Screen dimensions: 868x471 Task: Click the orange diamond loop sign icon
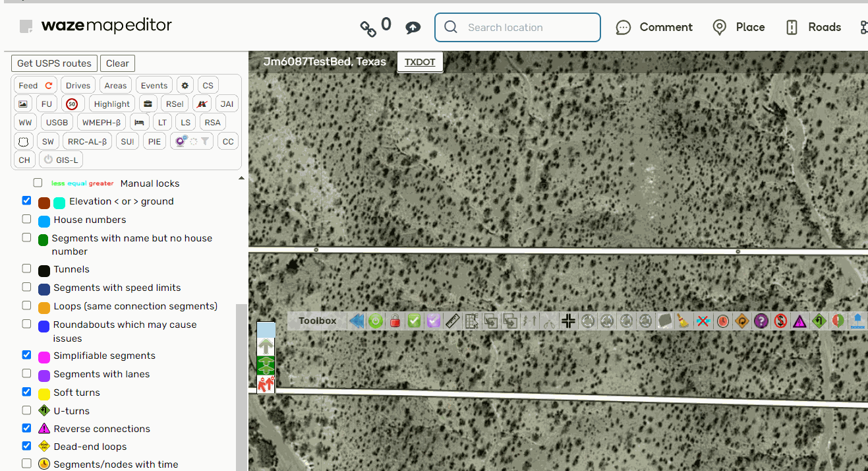point(742,321)
